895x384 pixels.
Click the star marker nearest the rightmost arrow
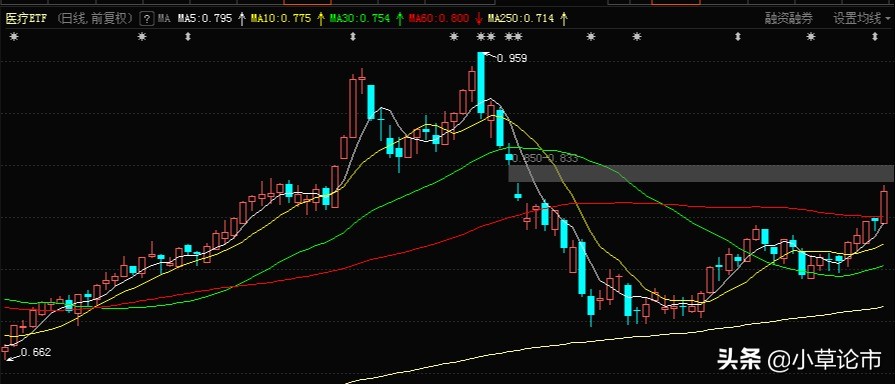coord(811,37)
